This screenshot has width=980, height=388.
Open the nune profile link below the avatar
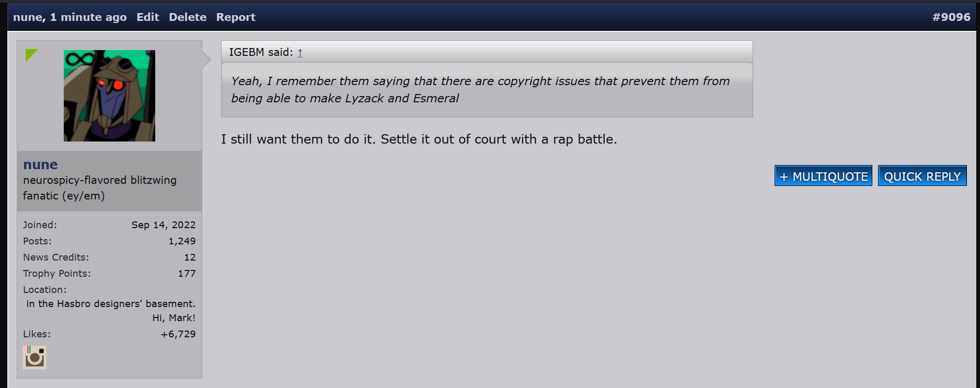click(40, 164)
